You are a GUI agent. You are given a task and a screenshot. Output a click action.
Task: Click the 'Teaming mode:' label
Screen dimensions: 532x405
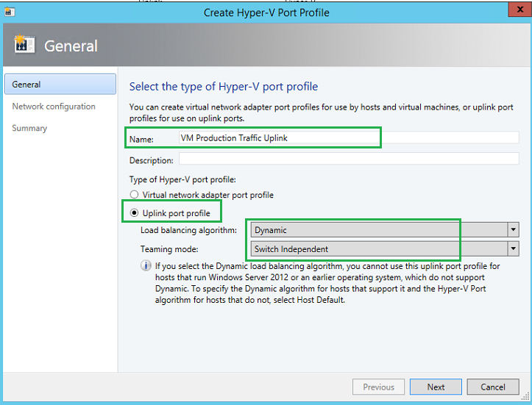[169, 249]
